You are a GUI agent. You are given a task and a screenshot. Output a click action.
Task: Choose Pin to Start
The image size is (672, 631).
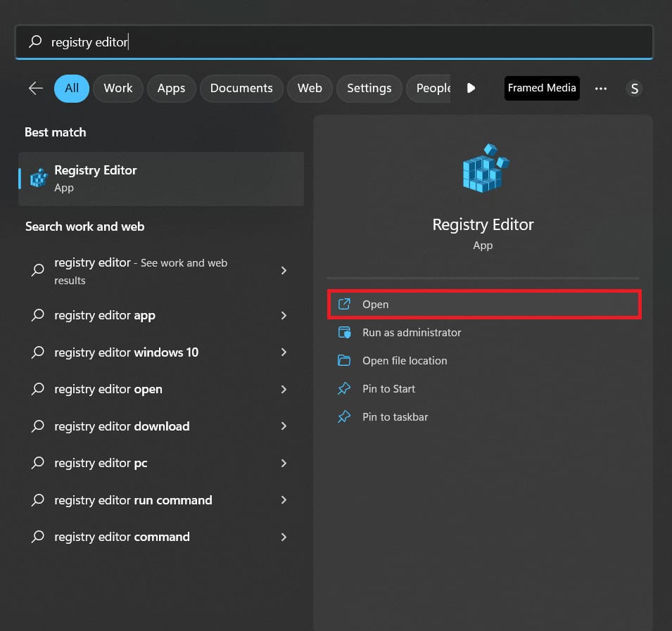[x=484, y=389]
